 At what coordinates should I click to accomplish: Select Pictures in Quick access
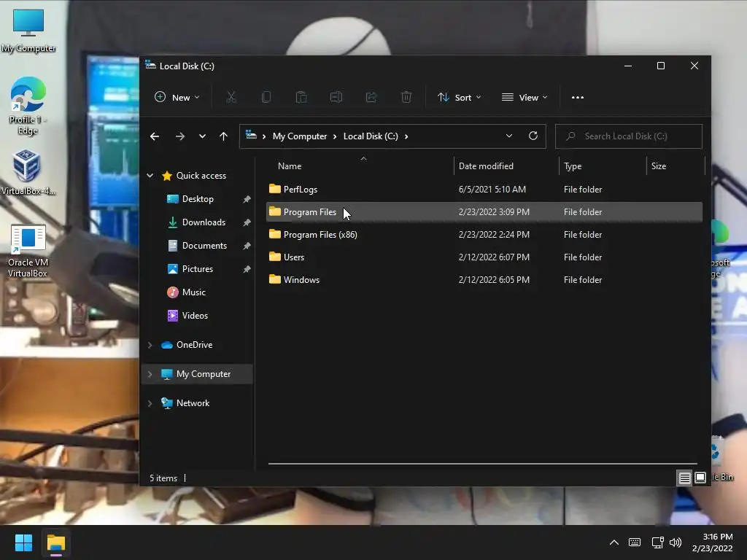coord(197,269)
